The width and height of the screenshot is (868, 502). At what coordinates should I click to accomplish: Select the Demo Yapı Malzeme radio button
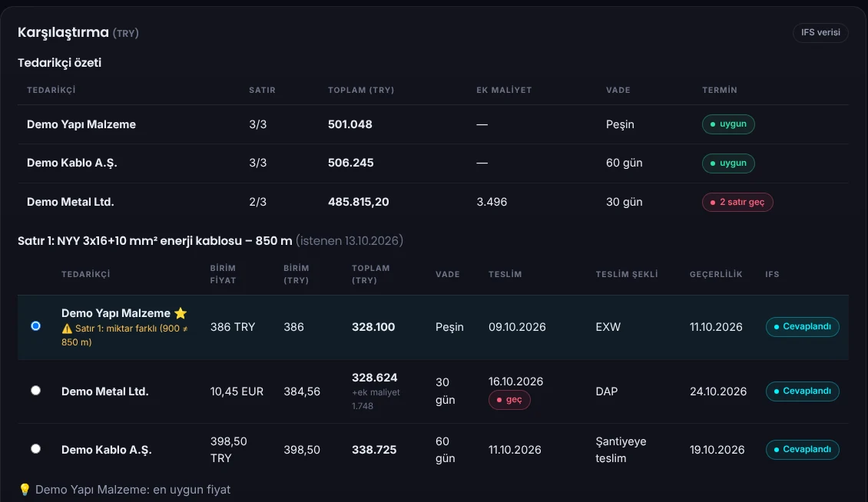pos(35,326)
